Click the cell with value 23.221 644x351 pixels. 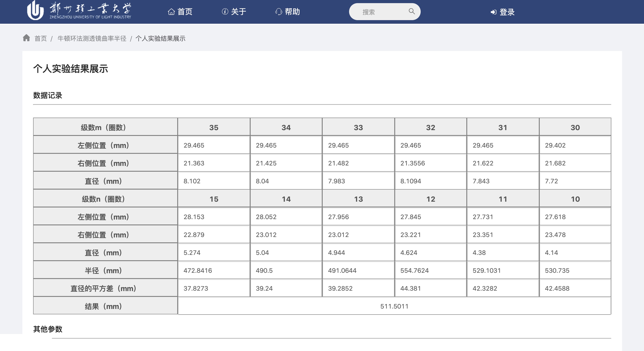click(x=431, y=234)
